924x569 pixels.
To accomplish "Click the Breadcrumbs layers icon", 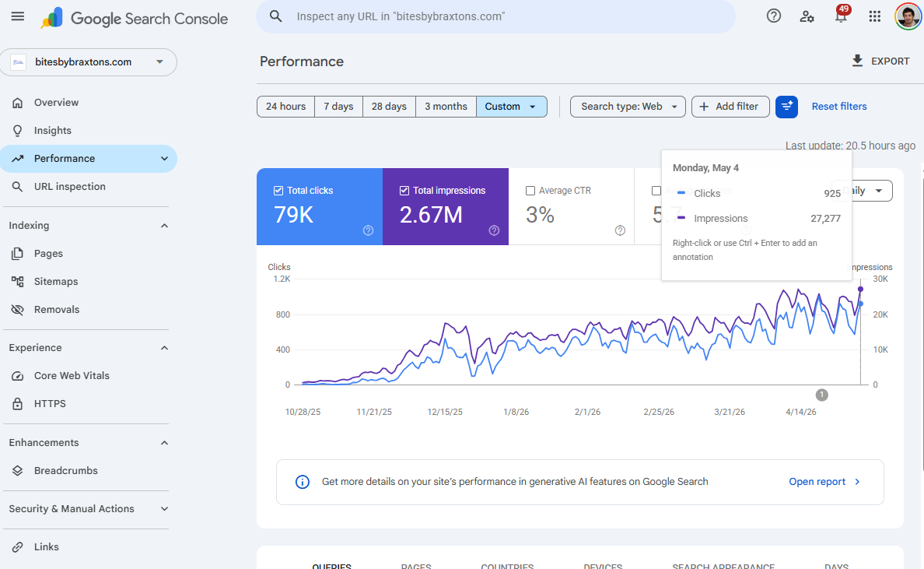I will [18, 470].
